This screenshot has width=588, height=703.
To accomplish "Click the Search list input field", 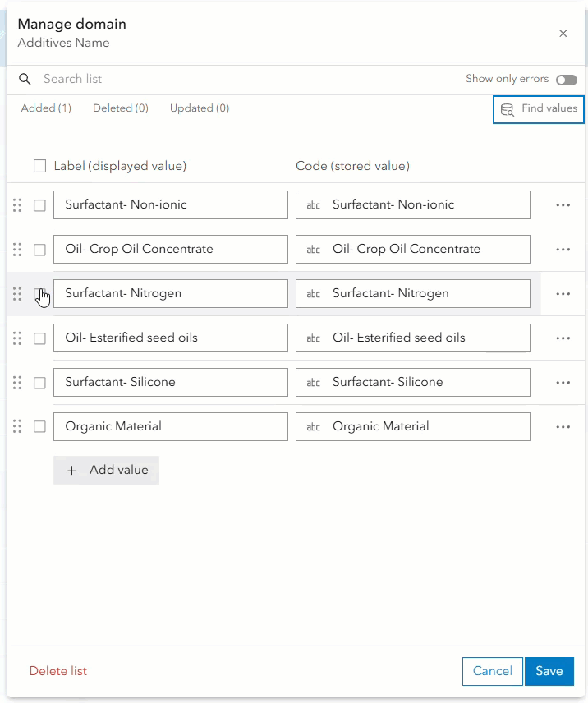I will click(x=246, y=80).
